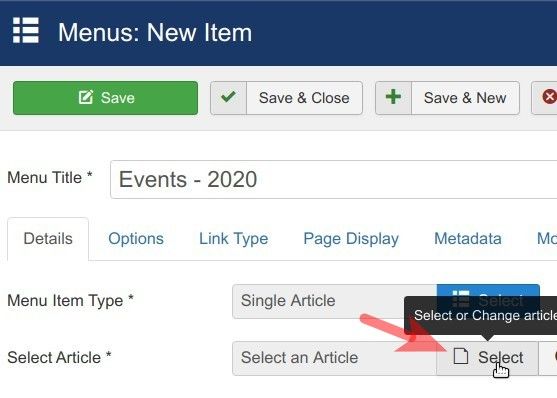Click into the Menu Title field
Image resolution: width=557 pixels, height=398 pixels.
(333, 179)
